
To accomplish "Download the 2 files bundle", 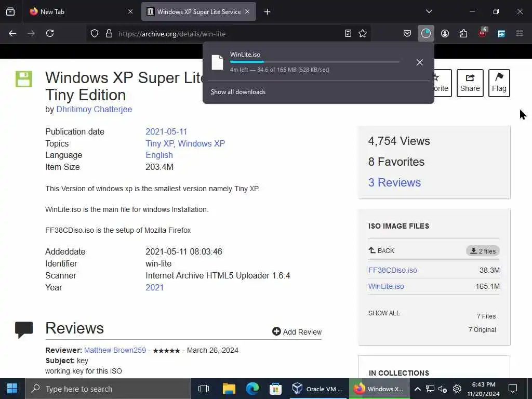I will (483, 251).
